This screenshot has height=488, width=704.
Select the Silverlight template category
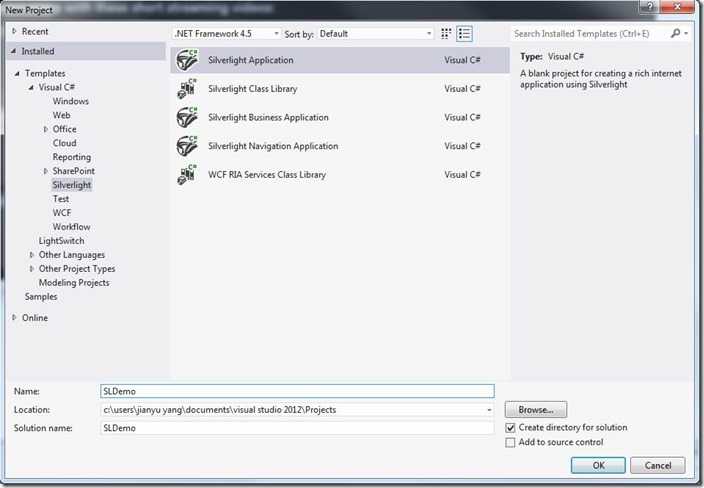(x=71, y=185)
